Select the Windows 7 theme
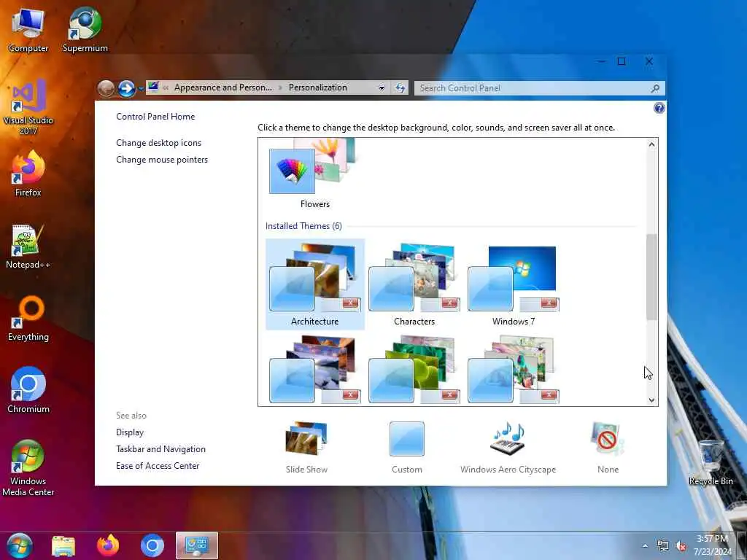 coord(513,284)
